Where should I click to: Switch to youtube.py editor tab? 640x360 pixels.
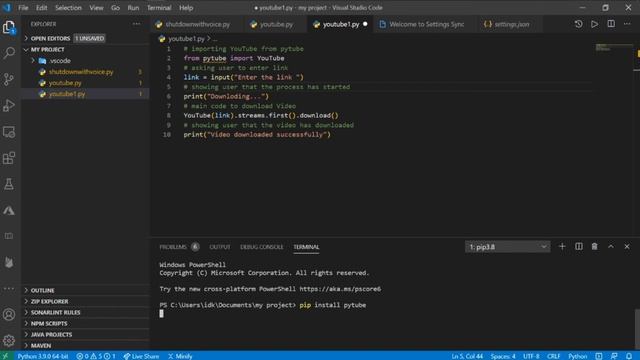tap(276, 24)
